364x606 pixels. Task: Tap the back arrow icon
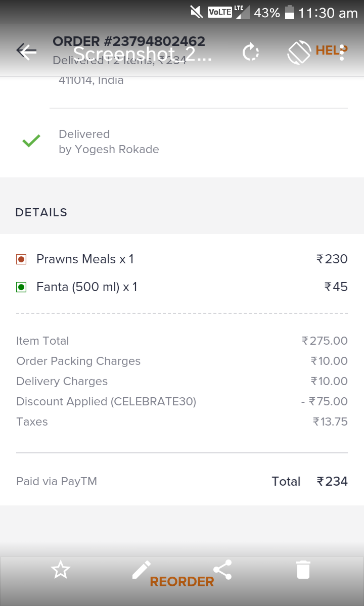(26, 51)
